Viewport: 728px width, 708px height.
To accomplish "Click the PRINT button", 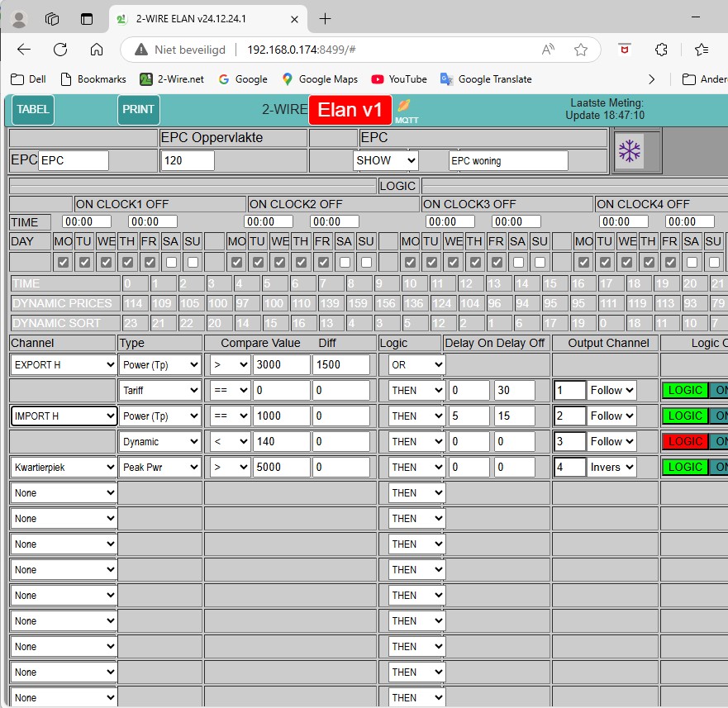I will 138,110.
